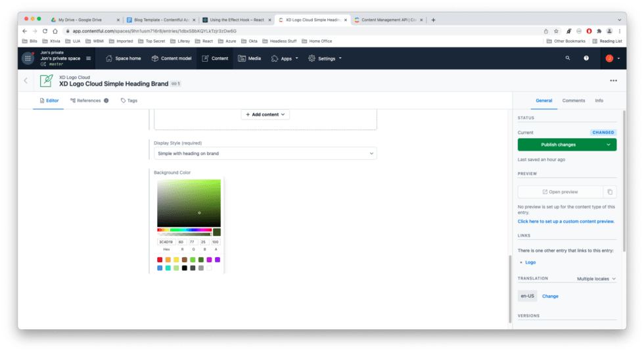Open the user avatar account menu

pyautogui.click(x=612, y=59)
